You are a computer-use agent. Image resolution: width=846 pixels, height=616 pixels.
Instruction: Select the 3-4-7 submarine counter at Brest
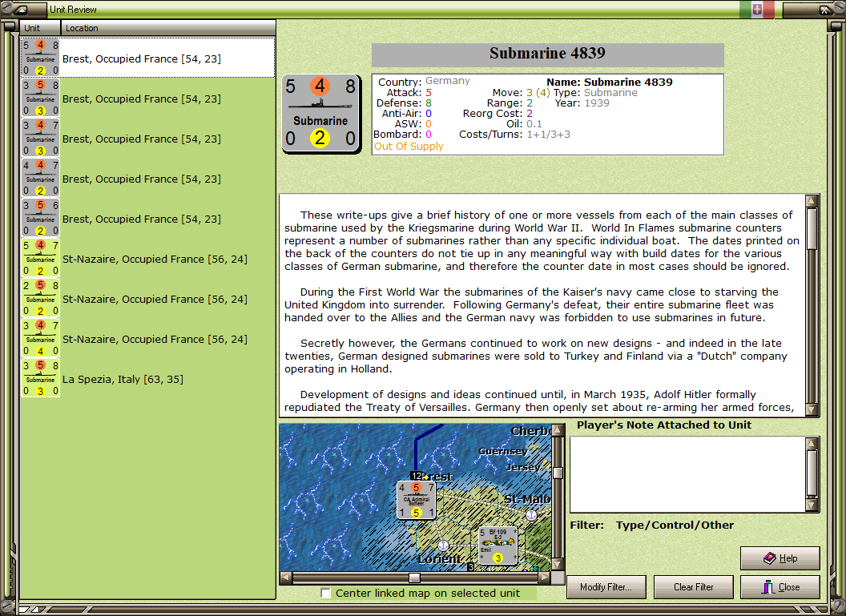coord(41,138)
